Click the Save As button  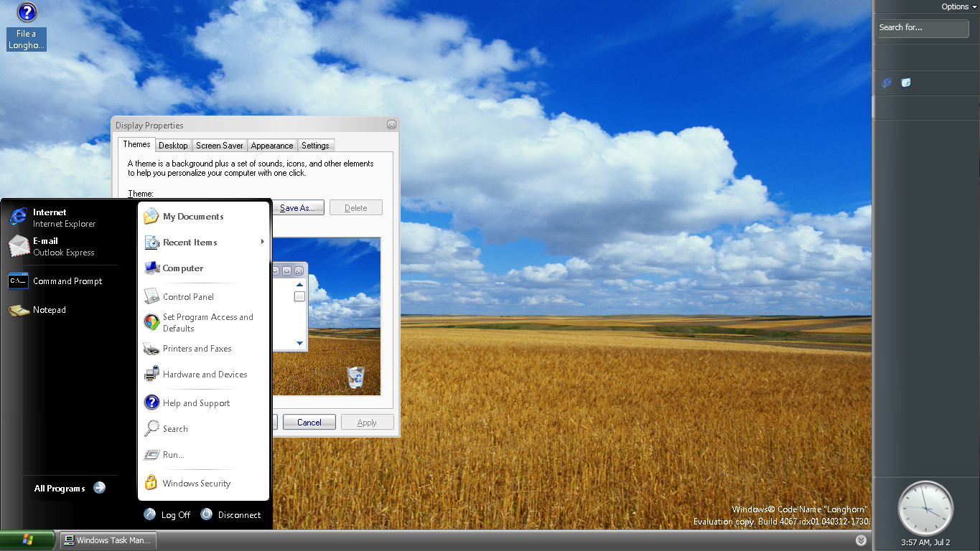click(298, 207)
